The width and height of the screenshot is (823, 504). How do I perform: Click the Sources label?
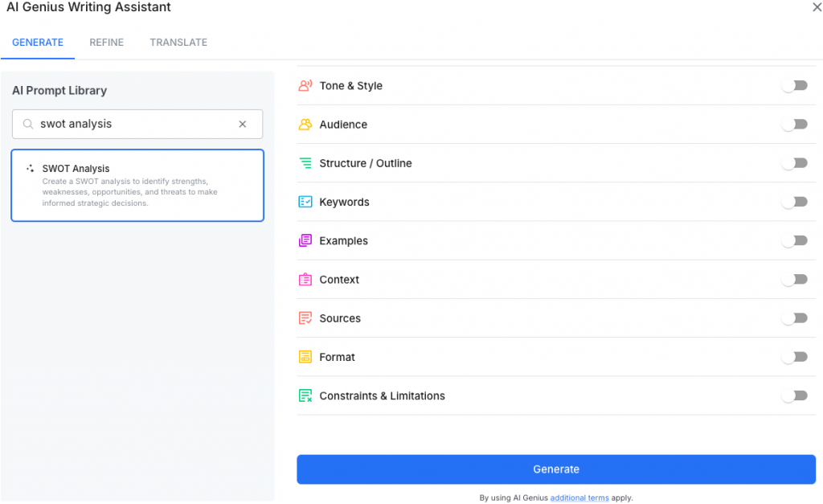(x=340, y=318)
